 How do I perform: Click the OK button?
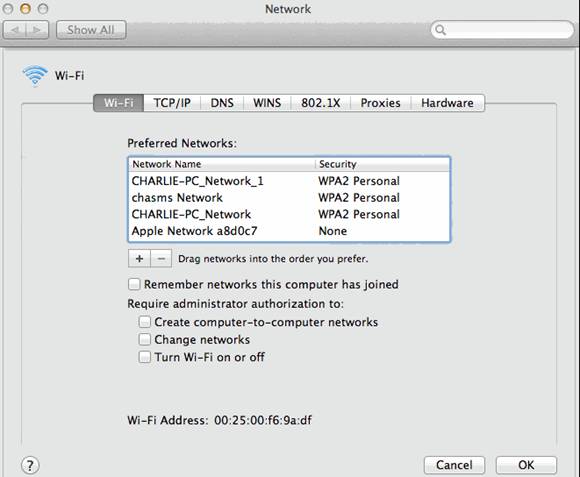(526, 465)
